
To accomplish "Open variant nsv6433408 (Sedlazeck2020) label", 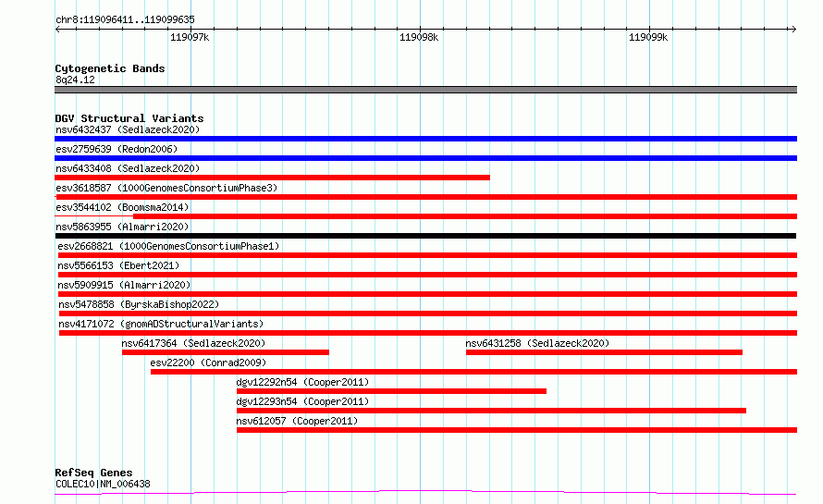I will pyautogui.click(x=128, y=168).
